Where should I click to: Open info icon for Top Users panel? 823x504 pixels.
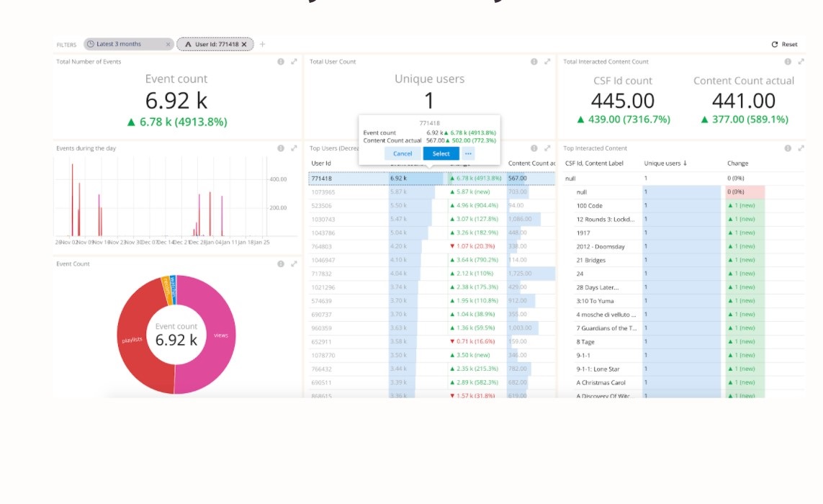pyautogui.click(x=534, y=148)
